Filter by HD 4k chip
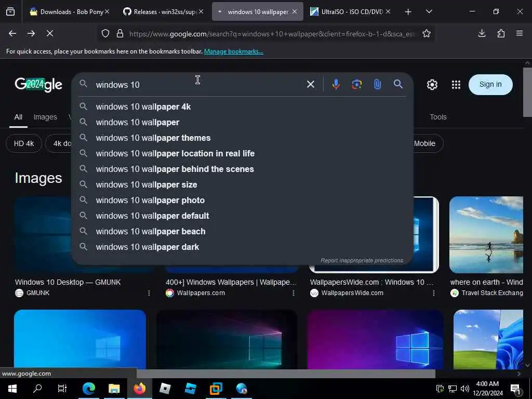 click(24, 143)
